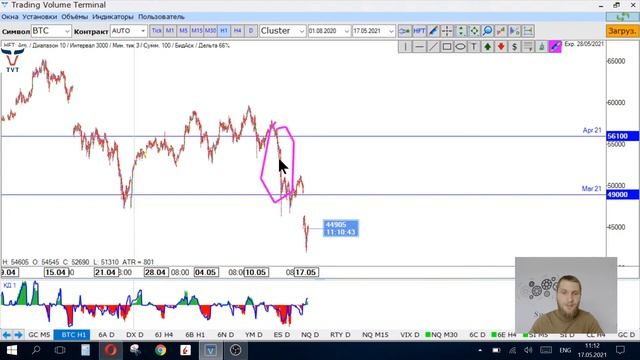Open the line style list icon

click(x=528, y=47)
